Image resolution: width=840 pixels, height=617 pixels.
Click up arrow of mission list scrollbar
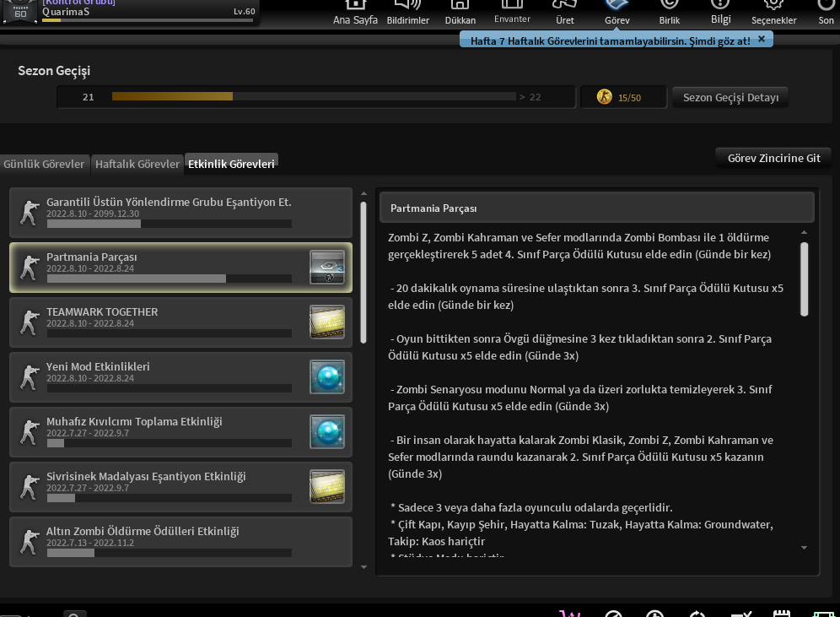tap(363, 193)
